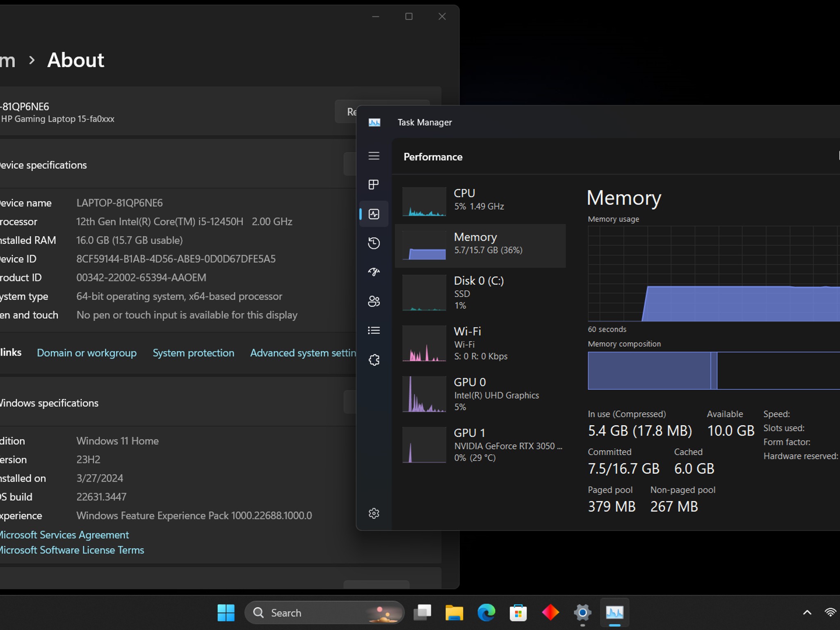Click version value 23H2

[88, 459]
